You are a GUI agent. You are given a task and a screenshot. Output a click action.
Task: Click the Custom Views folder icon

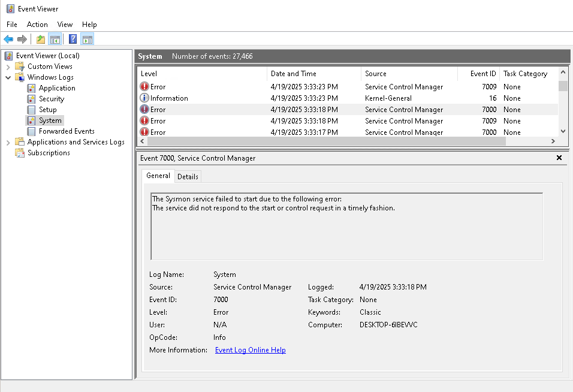pyautogui.click(x=19, y=67)
